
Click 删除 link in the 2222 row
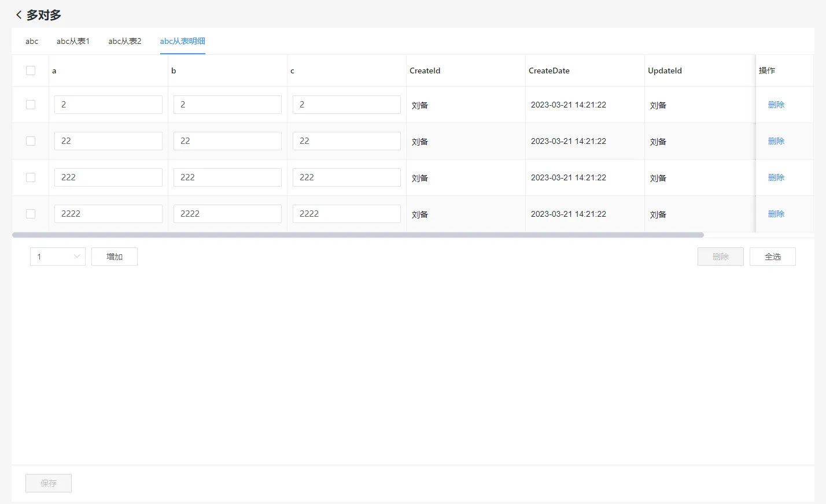776,214
